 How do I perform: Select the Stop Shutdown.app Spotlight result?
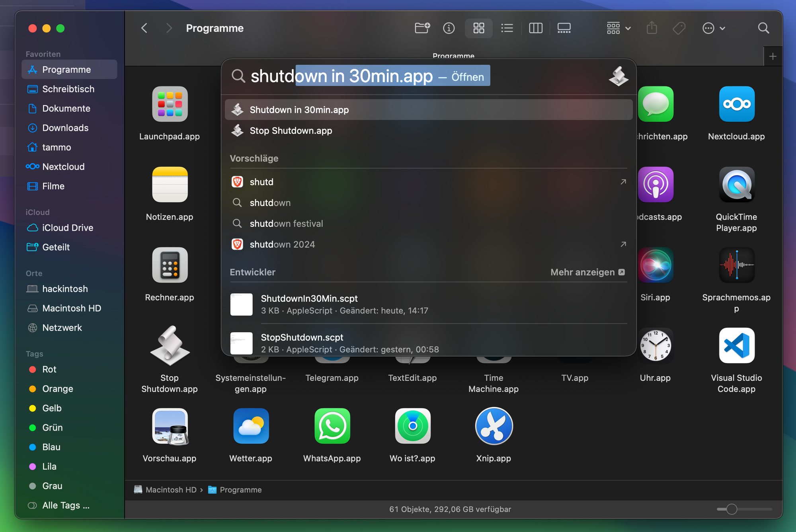coord(291,131)
